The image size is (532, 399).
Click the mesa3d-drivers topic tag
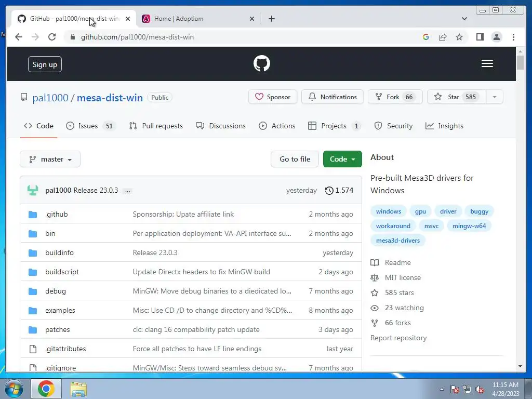(397, 241)
